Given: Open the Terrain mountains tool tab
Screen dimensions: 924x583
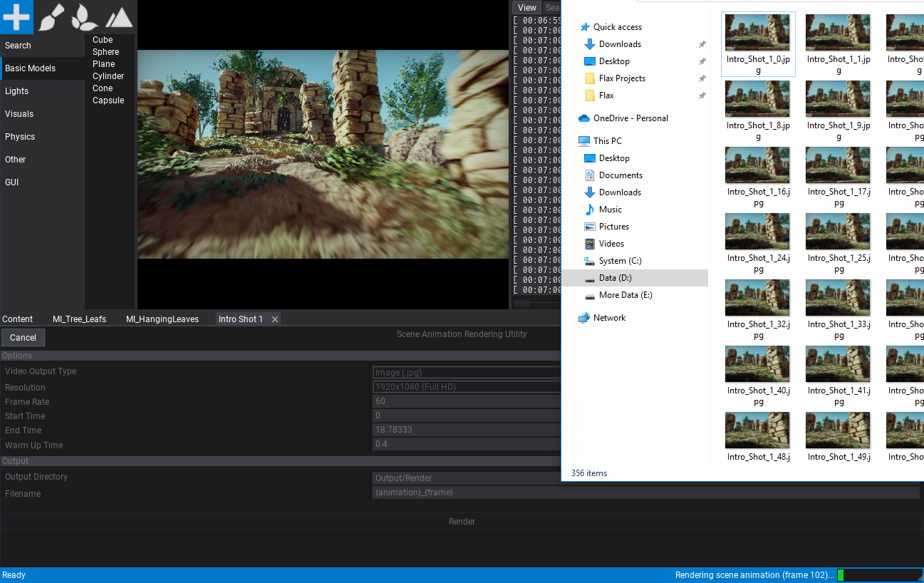Looking at the screenshot, I should [119, 17].
